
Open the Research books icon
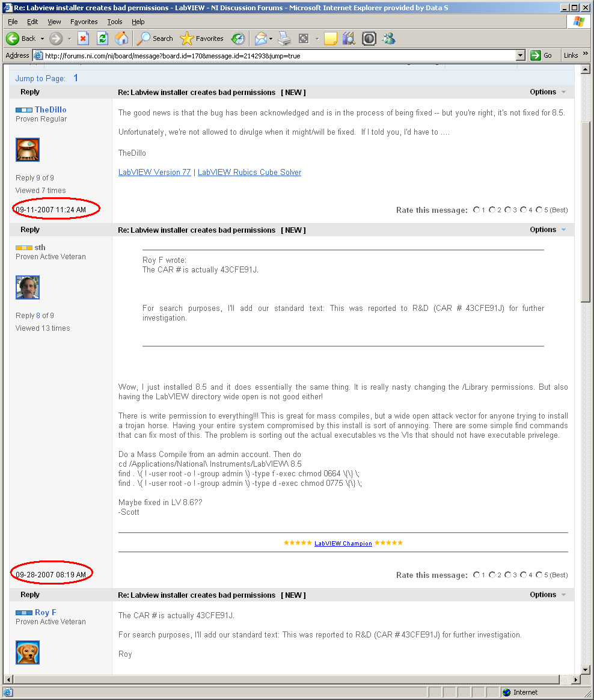tap(349, 39)
